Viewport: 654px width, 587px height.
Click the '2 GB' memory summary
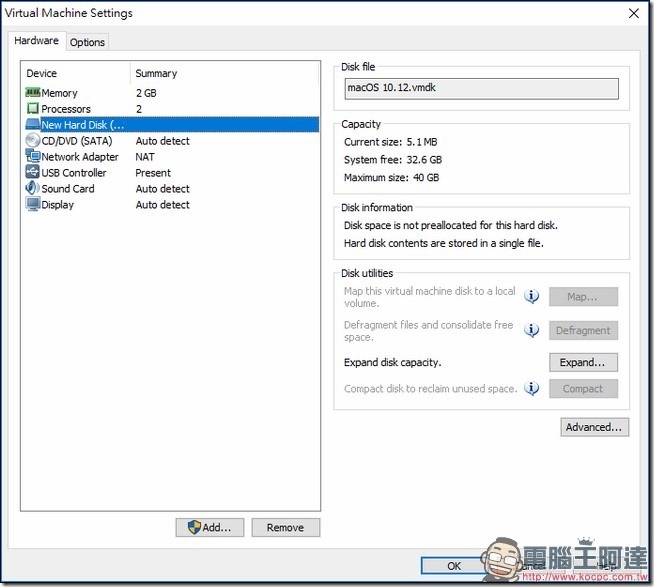coord(146,93)
